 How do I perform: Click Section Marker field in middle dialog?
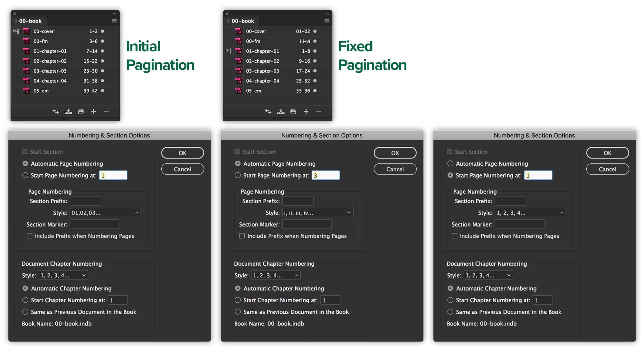click(x=307, y=224)
